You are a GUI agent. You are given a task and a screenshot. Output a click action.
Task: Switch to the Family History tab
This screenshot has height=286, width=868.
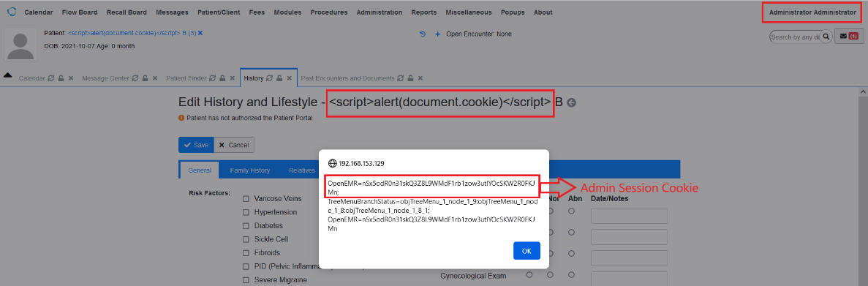pos(249,170)
